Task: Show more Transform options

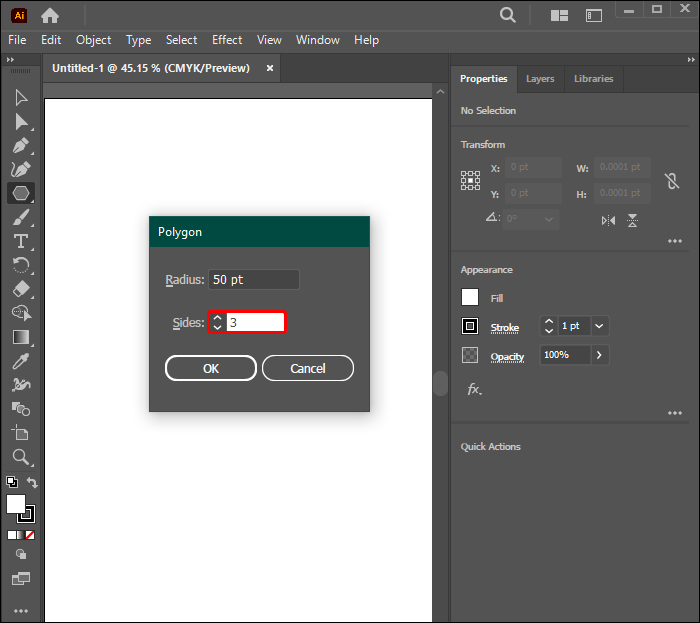Action: pos(675,241)
